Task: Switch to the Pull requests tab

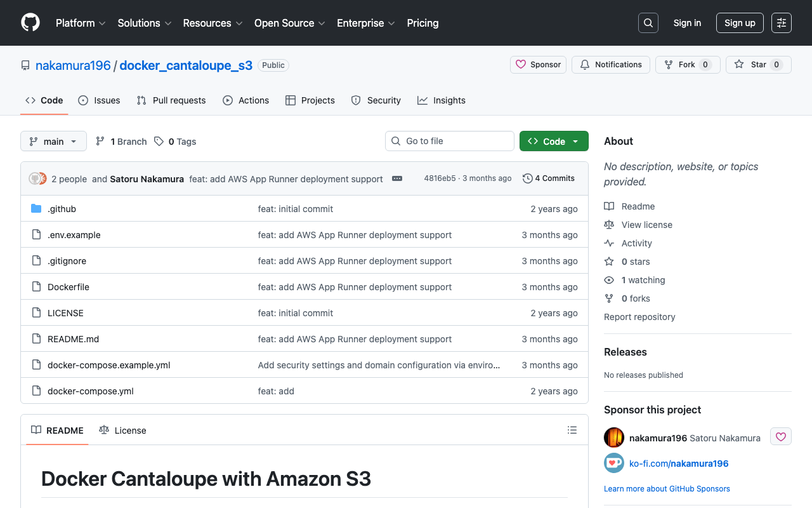Action: point(171,100)
